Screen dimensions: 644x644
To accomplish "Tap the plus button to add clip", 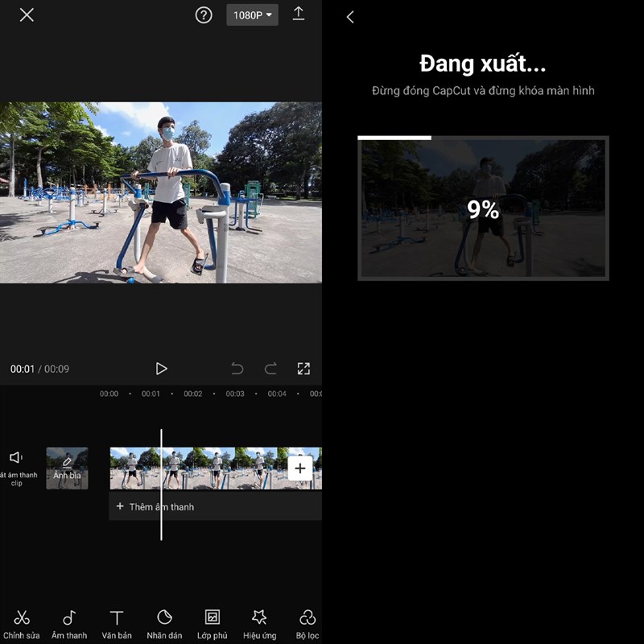I will [300, 468].
